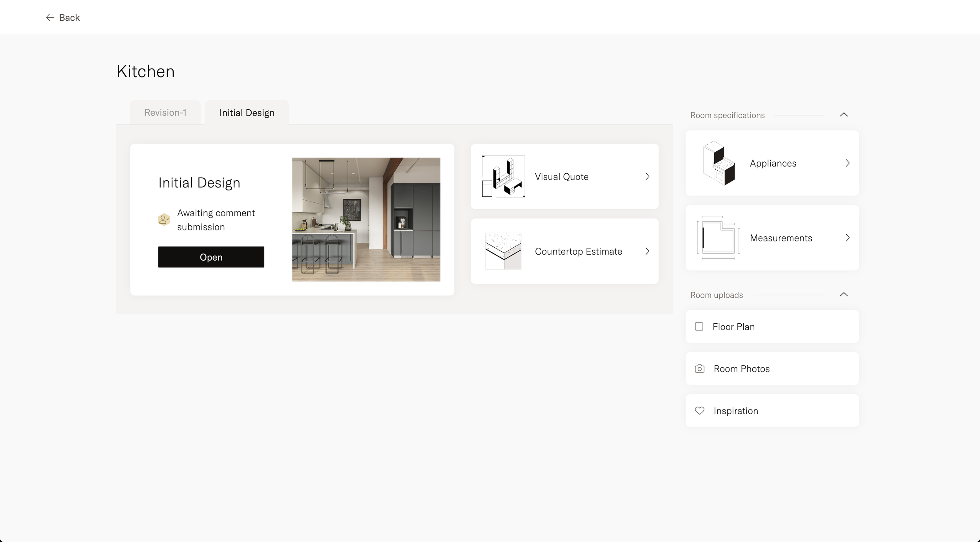Open the Visual Quote card
Viewport: 980px width, 542px height.
tap(564, 176)
